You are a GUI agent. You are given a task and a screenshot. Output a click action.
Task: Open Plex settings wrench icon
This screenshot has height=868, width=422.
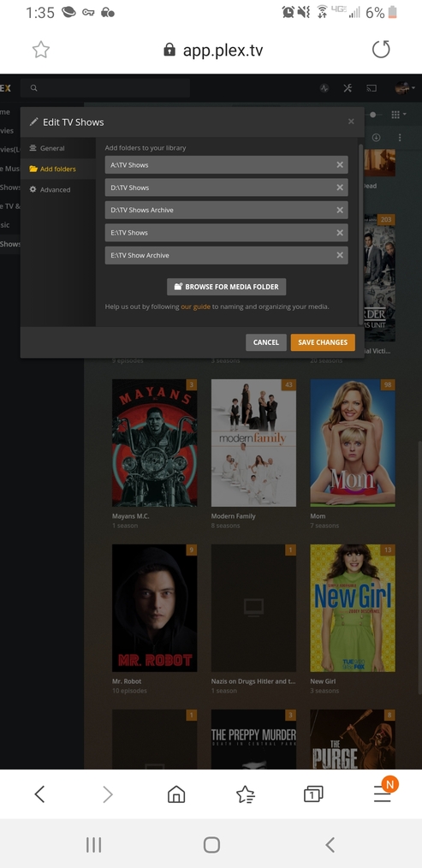[348, 88]
